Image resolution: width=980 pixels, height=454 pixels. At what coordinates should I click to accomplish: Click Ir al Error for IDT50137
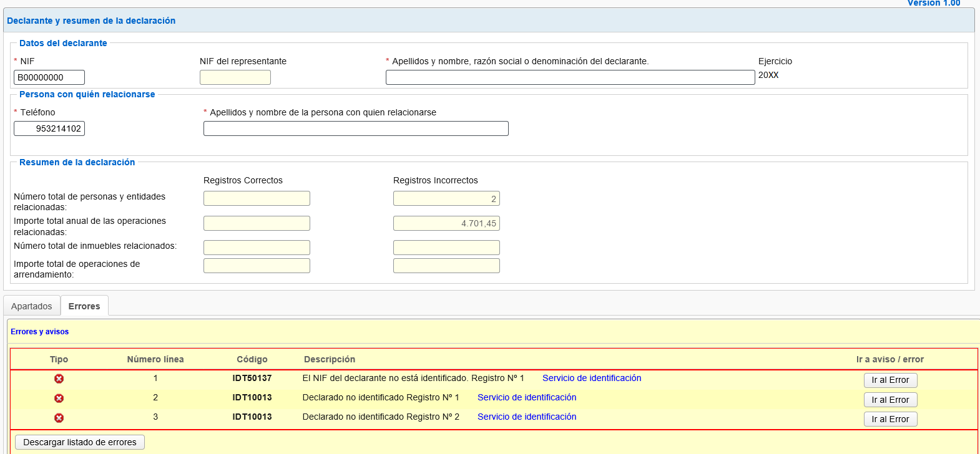(x=890, y=380)
